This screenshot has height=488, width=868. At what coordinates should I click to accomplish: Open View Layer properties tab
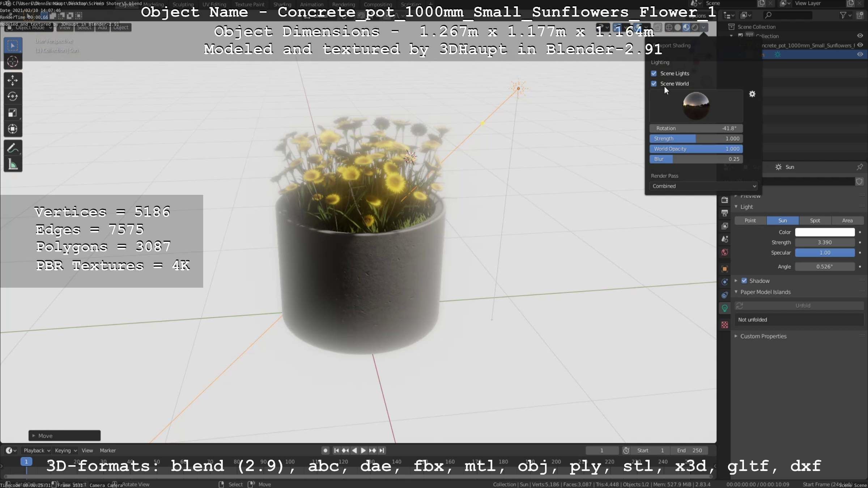tap(724, 226)
